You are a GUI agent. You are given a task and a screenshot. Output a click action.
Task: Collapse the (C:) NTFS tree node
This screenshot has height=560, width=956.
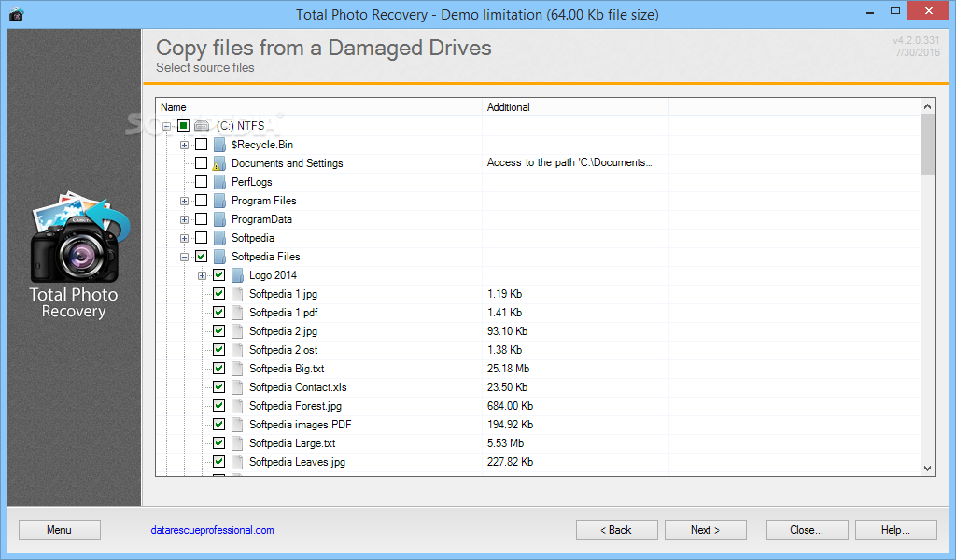(x=166, y=127)
